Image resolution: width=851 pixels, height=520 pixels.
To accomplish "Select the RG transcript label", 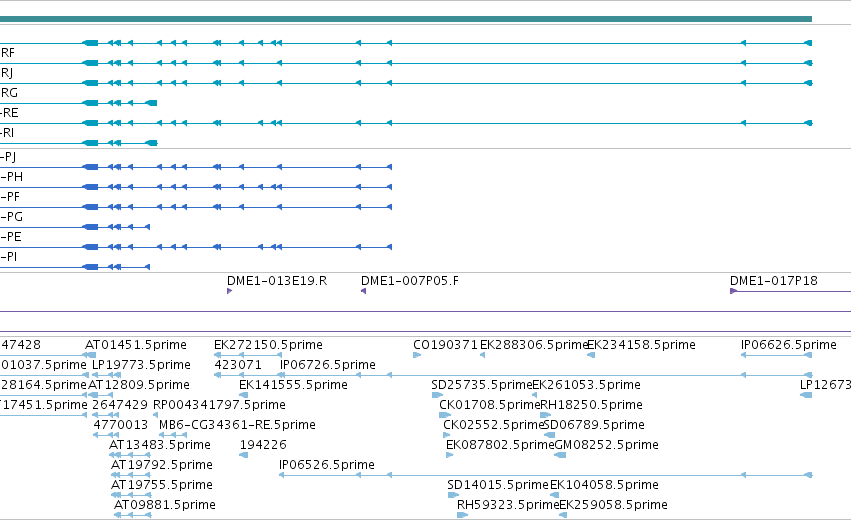I will (9, 93).
